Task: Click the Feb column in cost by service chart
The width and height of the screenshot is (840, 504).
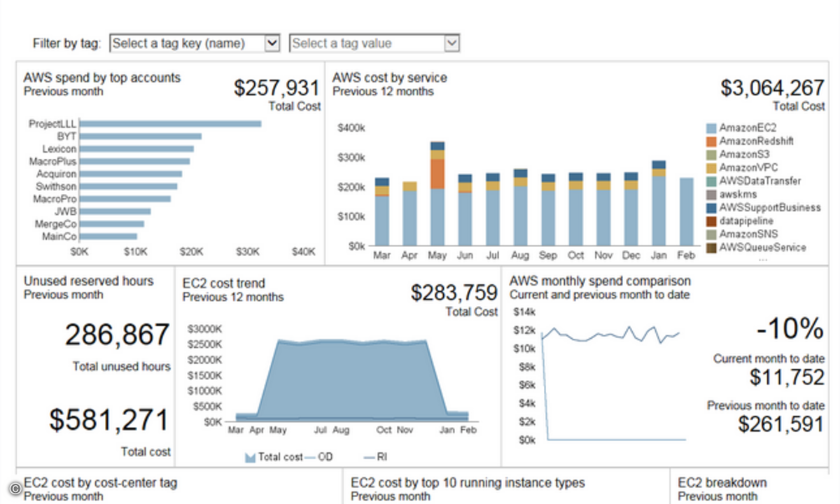Action: [687, 212]
